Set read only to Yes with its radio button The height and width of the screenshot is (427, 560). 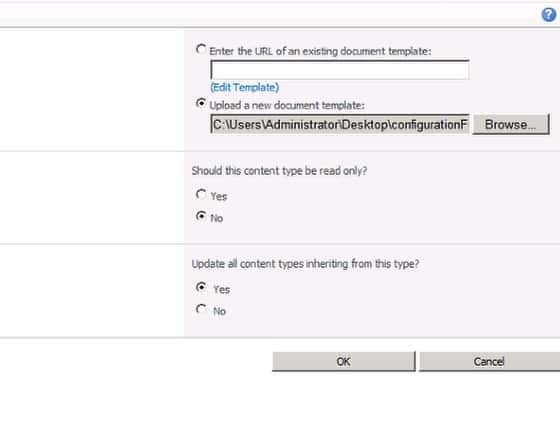201,194
